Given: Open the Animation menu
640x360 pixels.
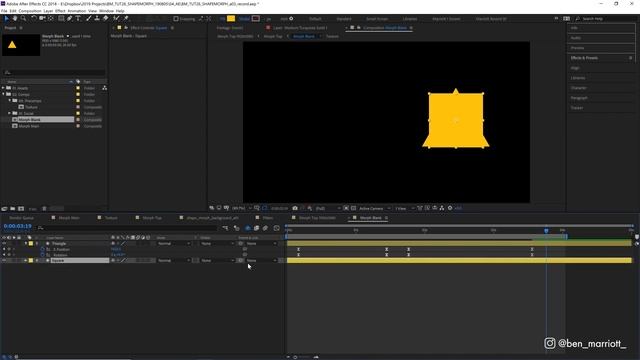Looking at the screenshot, I should coord(76,11).
